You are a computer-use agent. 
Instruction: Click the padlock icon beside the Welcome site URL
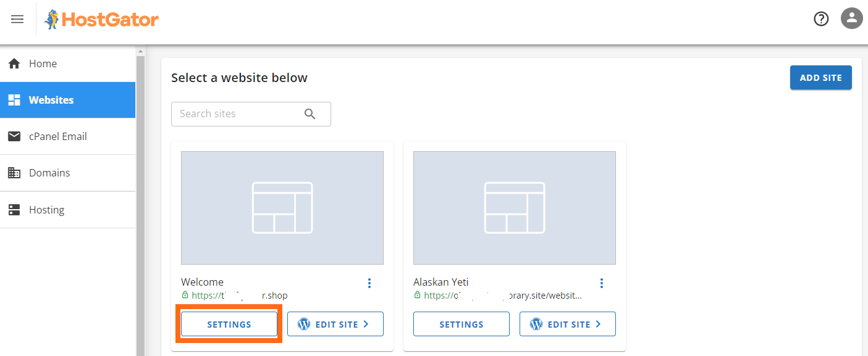coord(184,295)
